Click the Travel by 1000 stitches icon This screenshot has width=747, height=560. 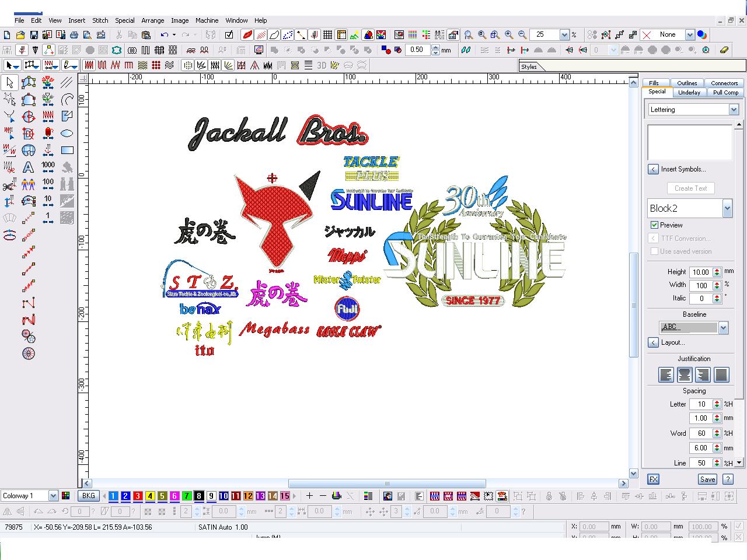point(48,167)
